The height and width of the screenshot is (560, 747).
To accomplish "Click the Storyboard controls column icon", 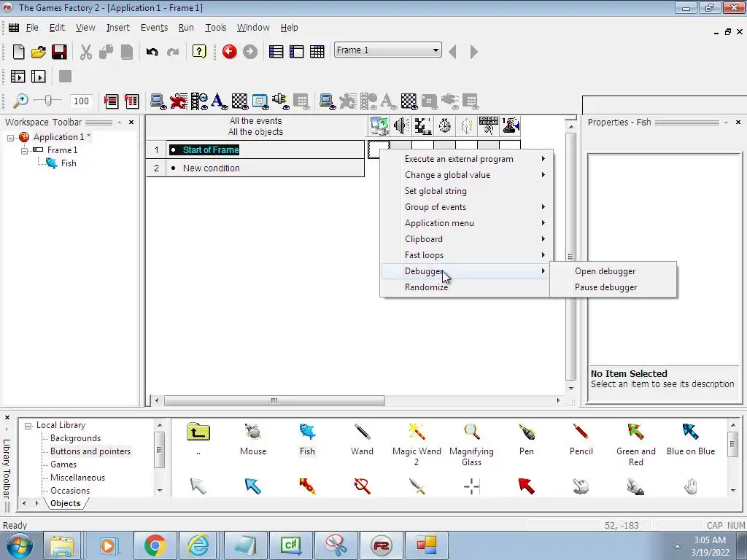I will click(422, 126).
